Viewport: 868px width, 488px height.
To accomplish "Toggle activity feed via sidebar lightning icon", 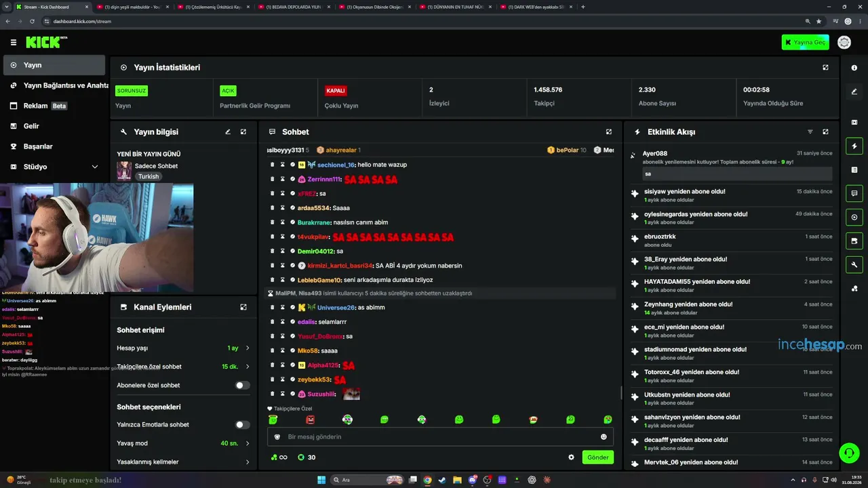I will pos(854,146).
